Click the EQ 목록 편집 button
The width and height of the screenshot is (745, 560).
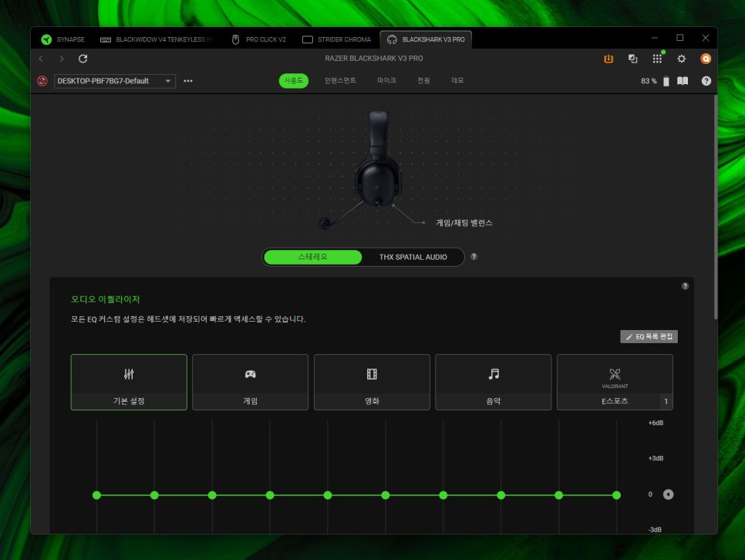pyautogui.click(x=649, y=337)
